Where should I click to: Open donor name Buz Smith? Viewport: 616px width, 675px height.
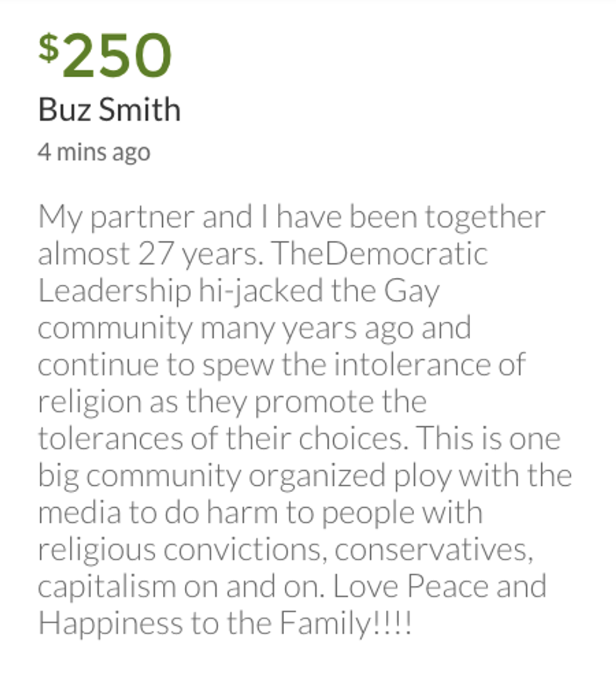[x=109, y=110]
